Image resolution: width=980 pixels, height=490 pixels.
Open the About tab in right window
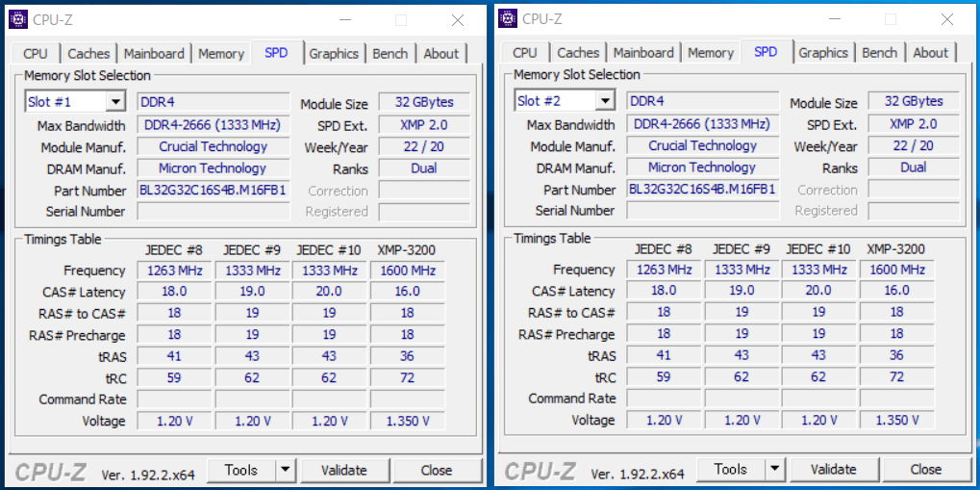[x=931, y=53]
